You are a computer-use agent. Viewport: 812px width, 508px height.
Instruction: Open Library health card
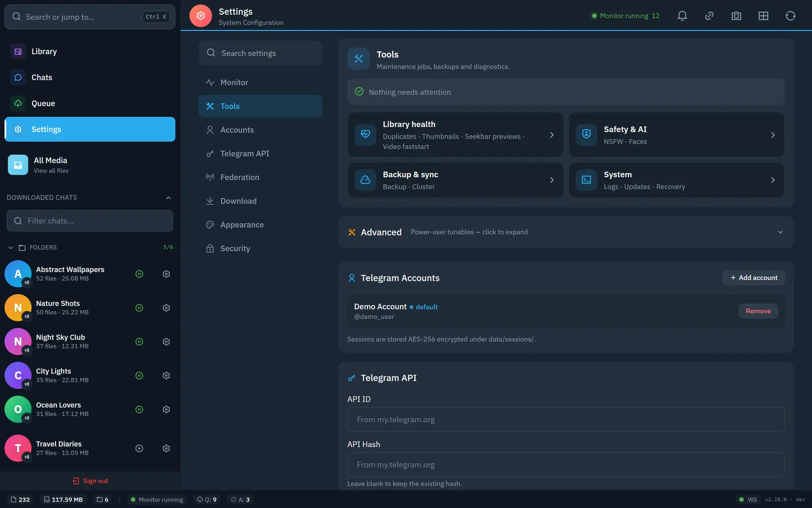(x=455, y=135)
